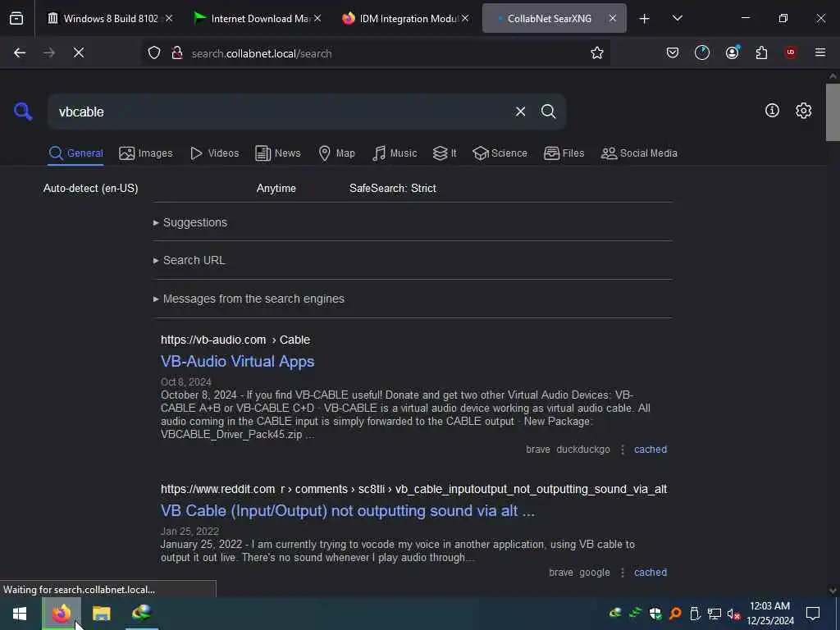
Task: Select the General search category
Action: [x=75, y=153]
